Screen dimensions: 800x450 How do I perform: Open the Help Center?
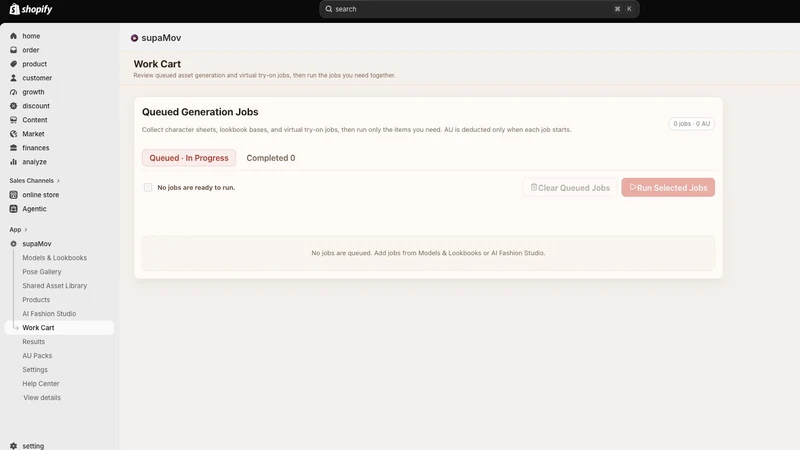pyautogui.click(x=41, y=384)
